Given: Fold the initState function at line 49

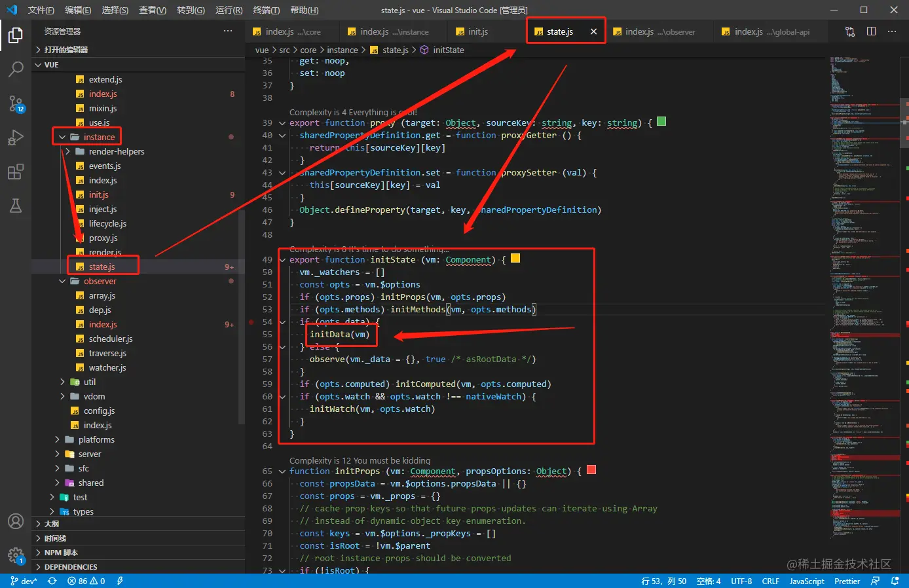Looking at the screenshot, I should (282, 260).
